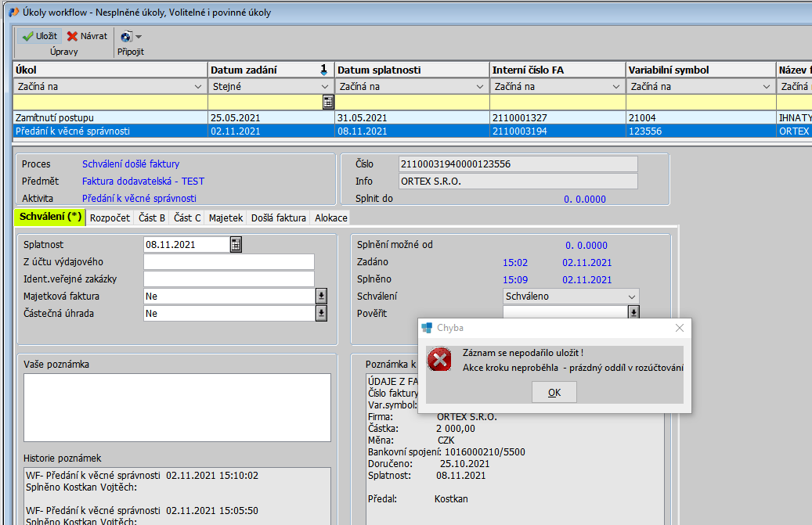Click lookup button beside Majetková faktura field

pyautogui.click(x=320, y=296)
